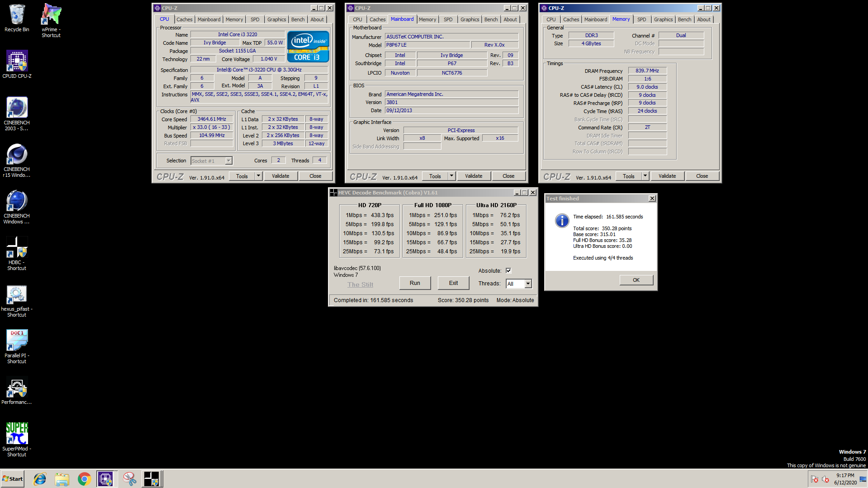Open the CINEBENCH Windows desktop icon
Viewport: 868px width, 488px height.
pos(17,207)
